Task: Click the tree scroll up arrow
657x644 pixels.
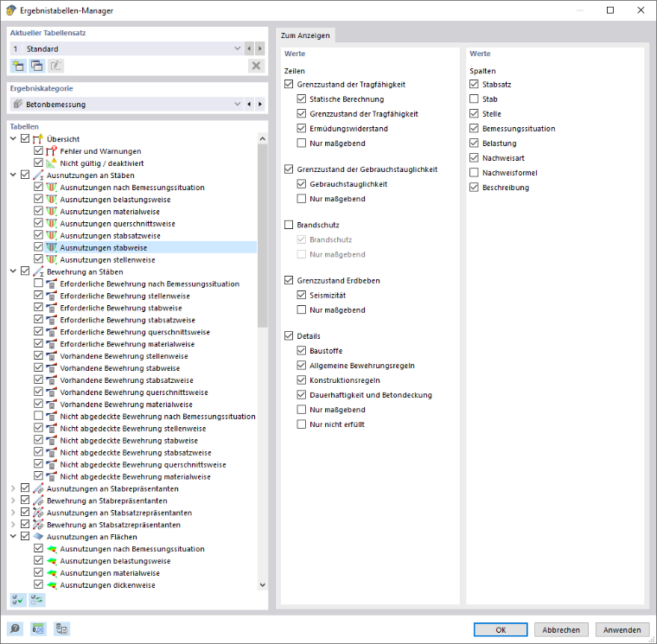Action: pos(262,138)
